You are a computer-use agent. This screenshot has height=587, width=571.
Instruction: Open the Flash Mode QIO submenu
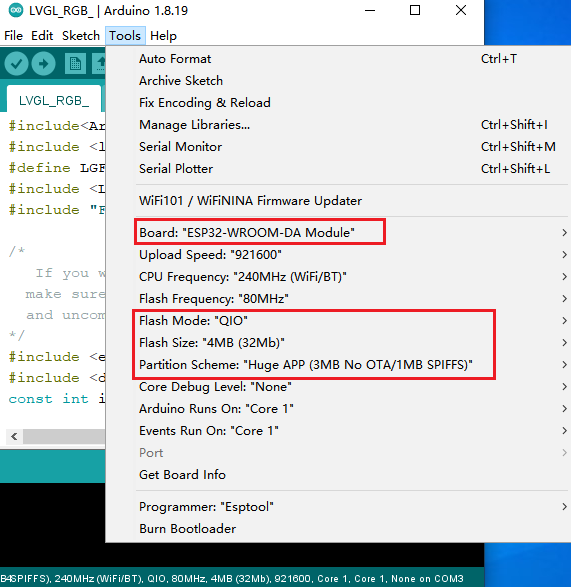[x=352, y=320]
